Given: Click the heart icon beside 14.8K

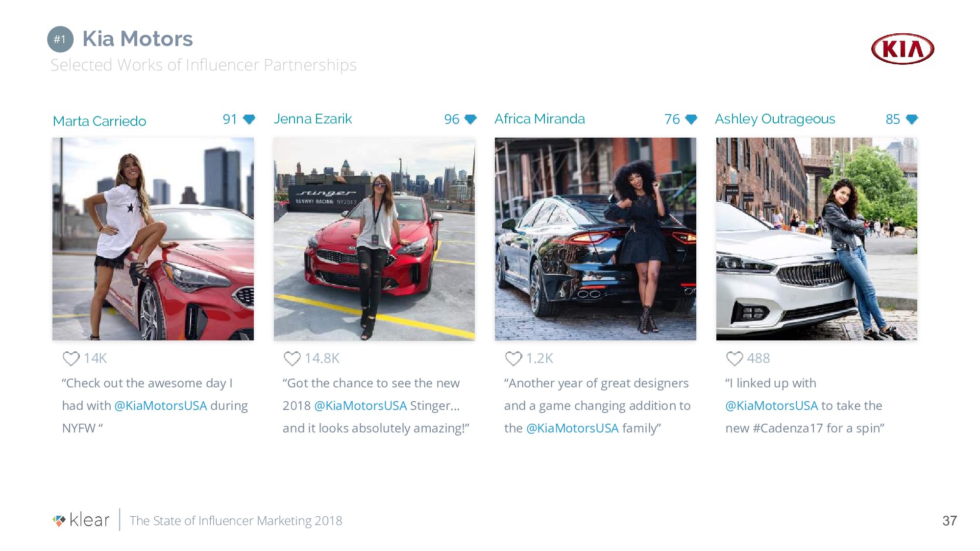Looking at the screenshot, I should (x=292, y=359).
